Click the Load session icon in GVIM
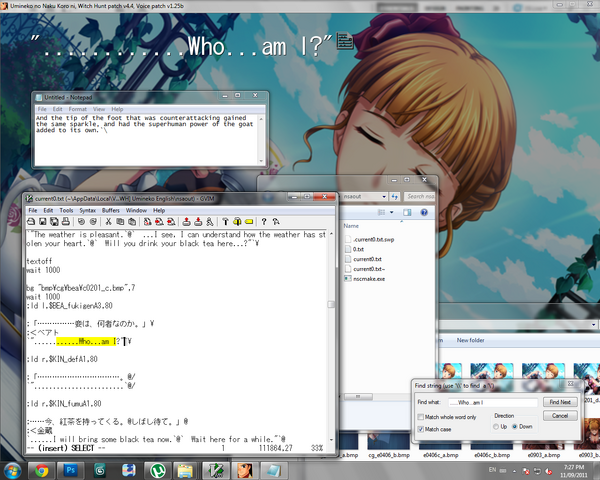Screen dimensions: 600x480 pos(186,221)
